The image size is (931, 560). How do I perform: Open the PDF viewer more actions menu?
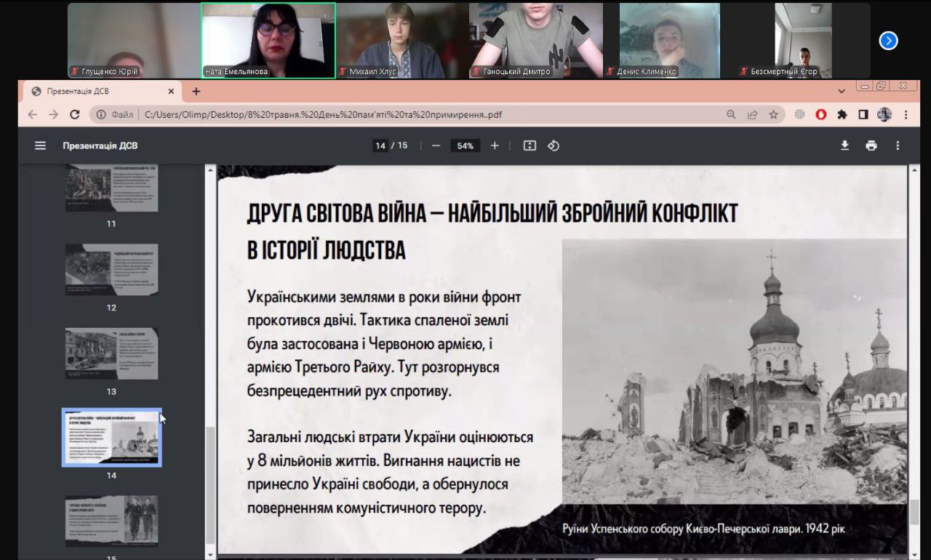click(898, 145)
